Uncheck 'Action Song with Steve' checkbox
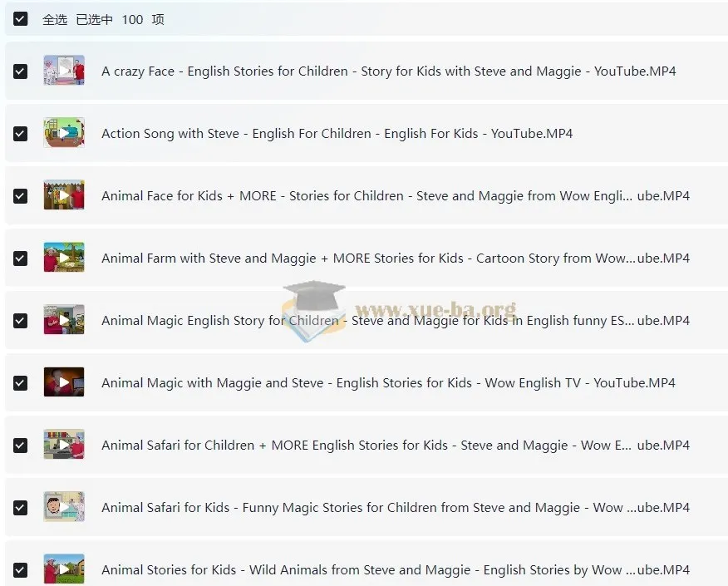Screen dimensions: 728x586 [21, 134]
